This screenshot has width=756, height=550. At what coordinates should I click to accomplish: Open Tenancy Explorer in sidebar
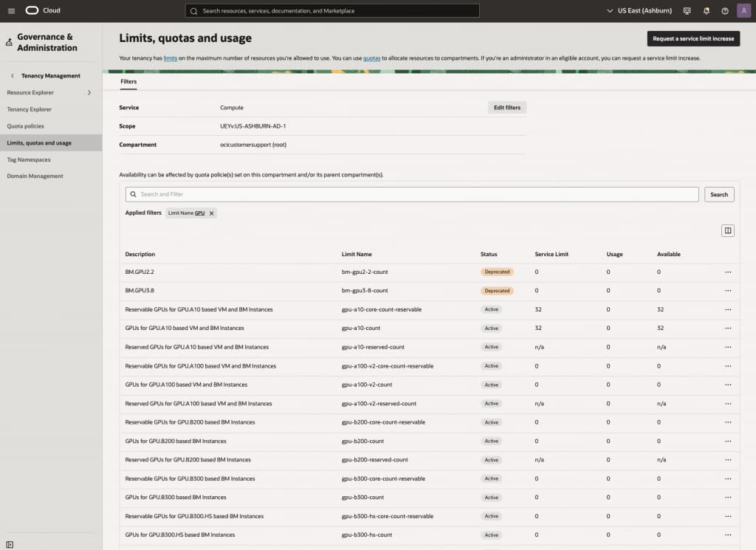[29, 109]
